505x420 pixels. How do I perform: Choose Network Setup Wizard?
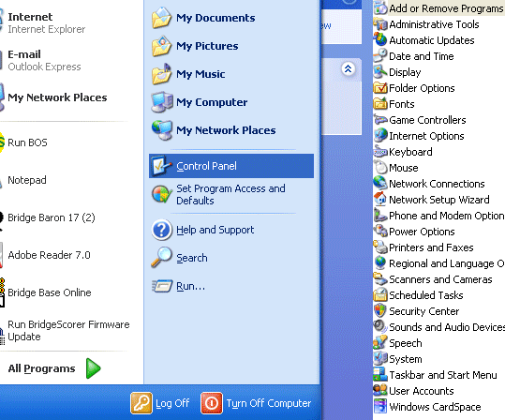click(x=432, y=199)
